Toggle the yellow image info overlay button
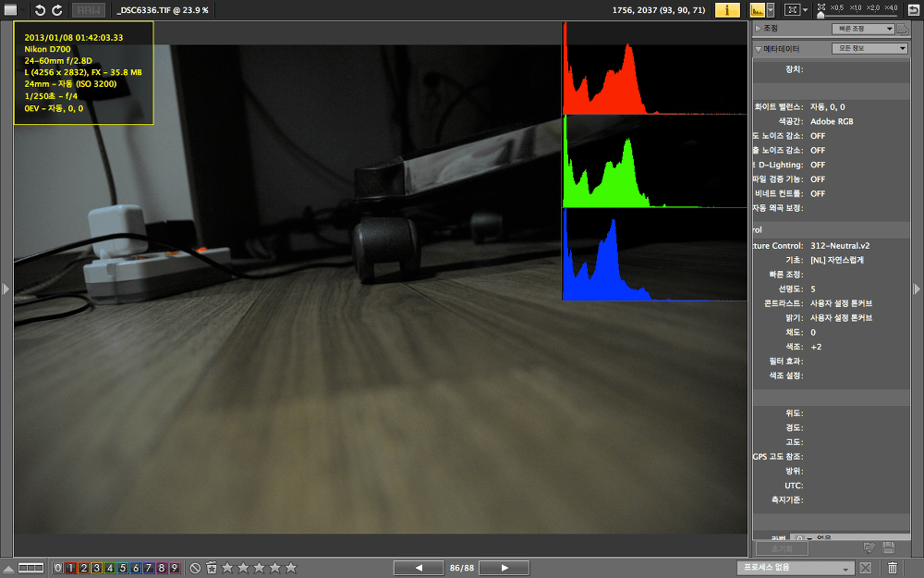 [728, 10]
